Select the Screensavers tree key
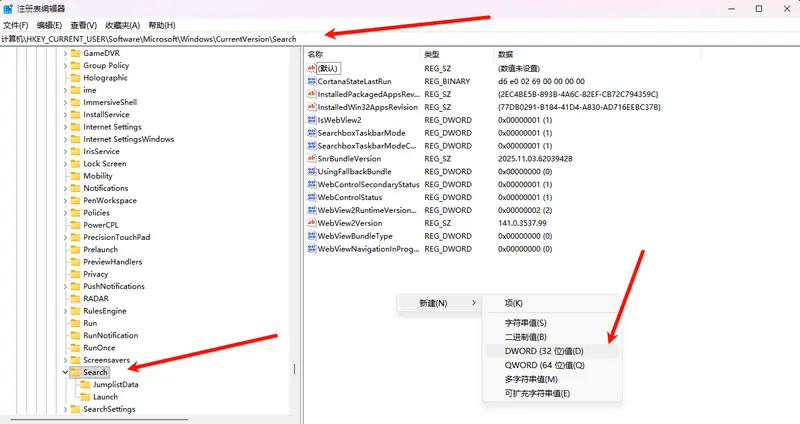The image size is (800, 424). [x=107, y=360]
